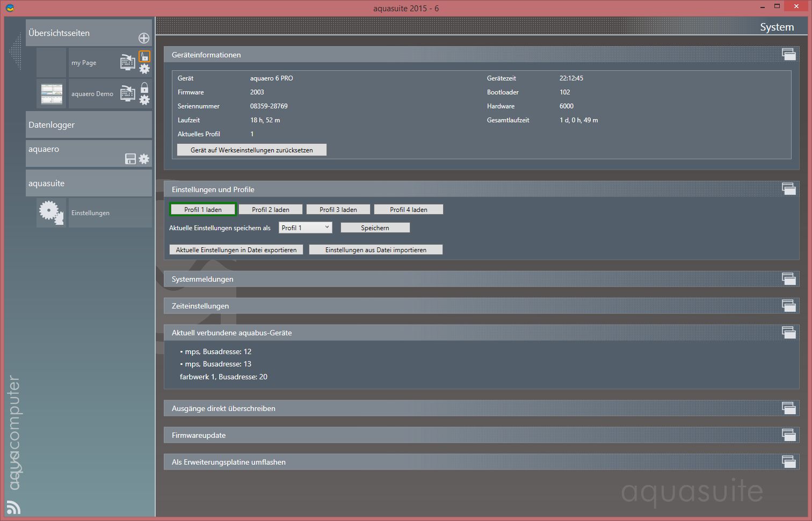This screenshot has width=812, height=521.
Task: Toggle the padlock on aquaero Demo
Action: click(144, 87)
